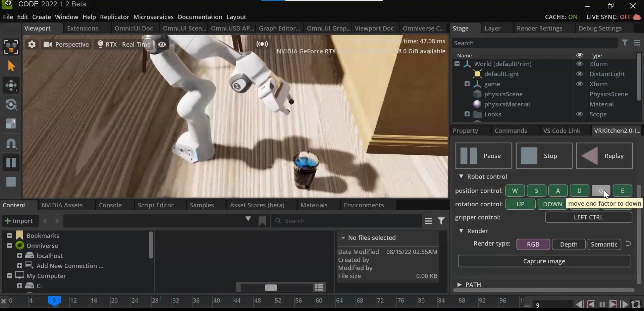Hide the game Xform via its eye icon

579,84
